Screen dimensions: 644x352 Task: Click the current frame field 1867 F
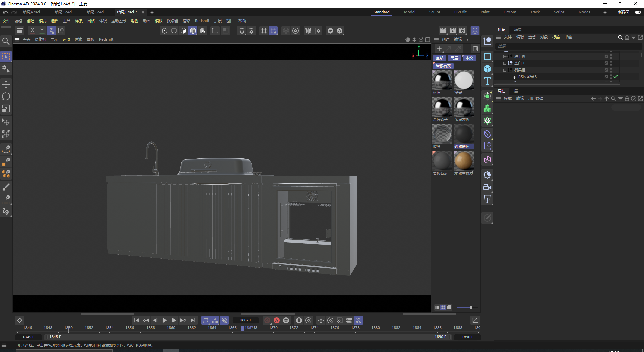(246, 320)
